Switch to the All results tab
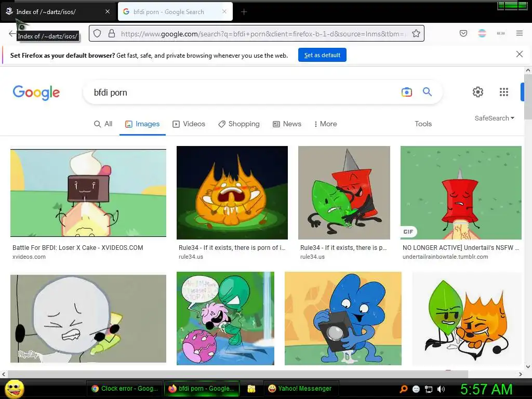This screenshot has height=399, width=532. pyautogui.click(x=103, y=124)
